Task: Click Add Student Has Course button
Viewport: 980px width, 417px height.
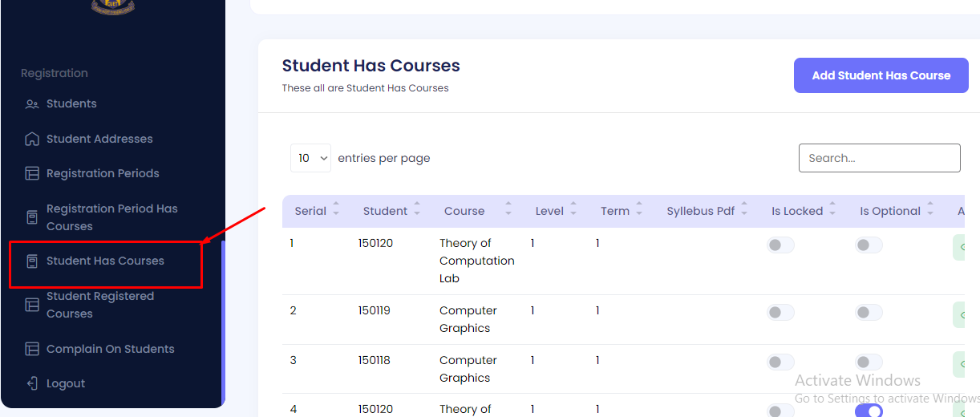Action: [x=881, y=75]
